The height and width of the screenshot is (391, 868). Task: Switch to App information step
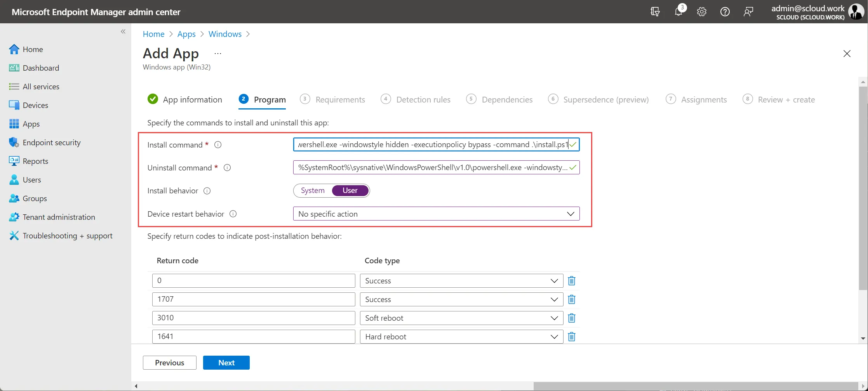click(x=185, y=99)
